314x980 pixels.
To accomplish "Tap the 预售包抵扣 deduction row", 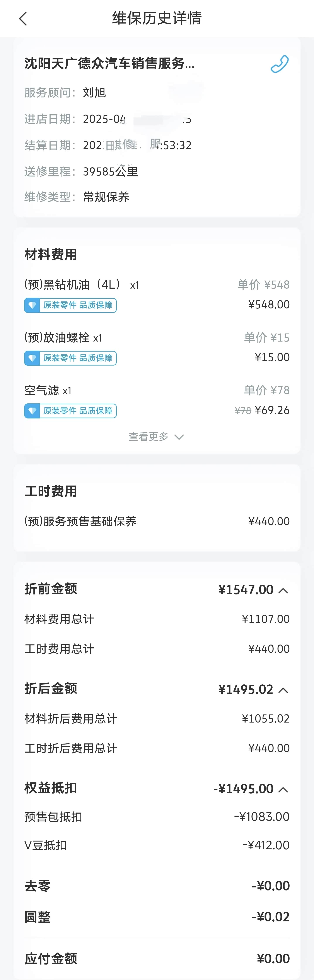I will (156, 817).
